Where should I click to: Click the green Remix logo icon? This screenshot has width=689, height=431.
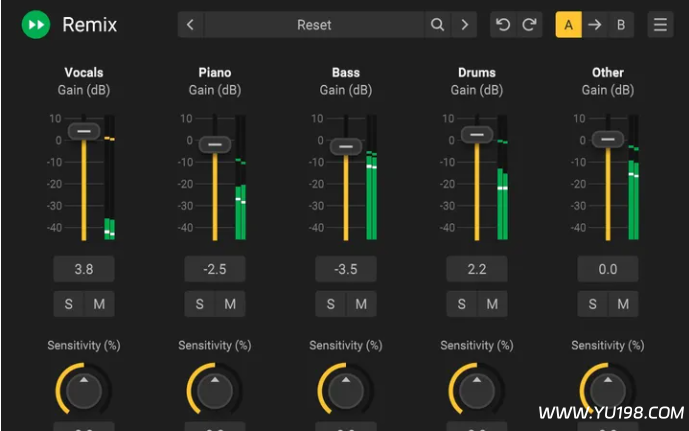[x=36, y=25]
